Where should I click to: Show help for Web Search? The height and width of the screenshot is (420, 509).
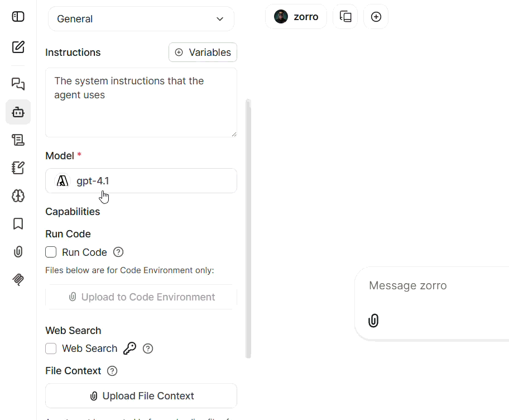[148, 349]
